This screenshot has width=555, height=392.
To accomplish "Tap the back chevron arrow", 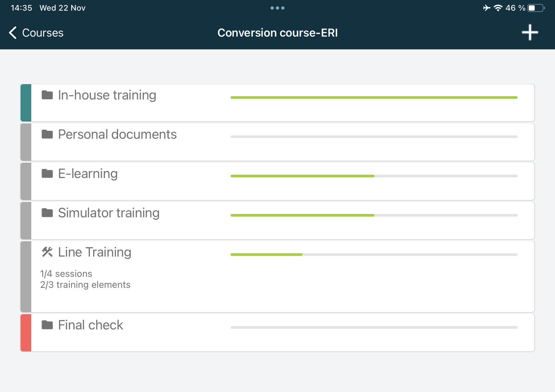I will click(13, 33).
